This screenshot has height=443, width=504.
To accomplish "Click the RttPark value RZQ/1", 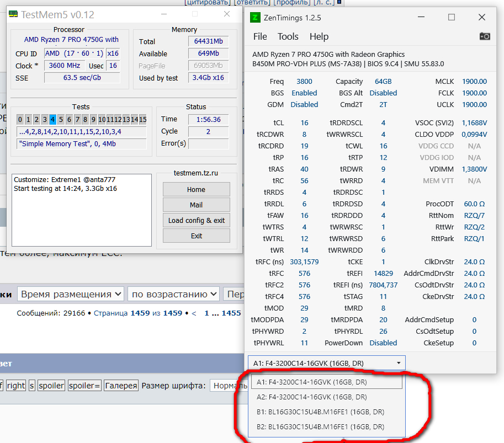I will coord(474,239).
